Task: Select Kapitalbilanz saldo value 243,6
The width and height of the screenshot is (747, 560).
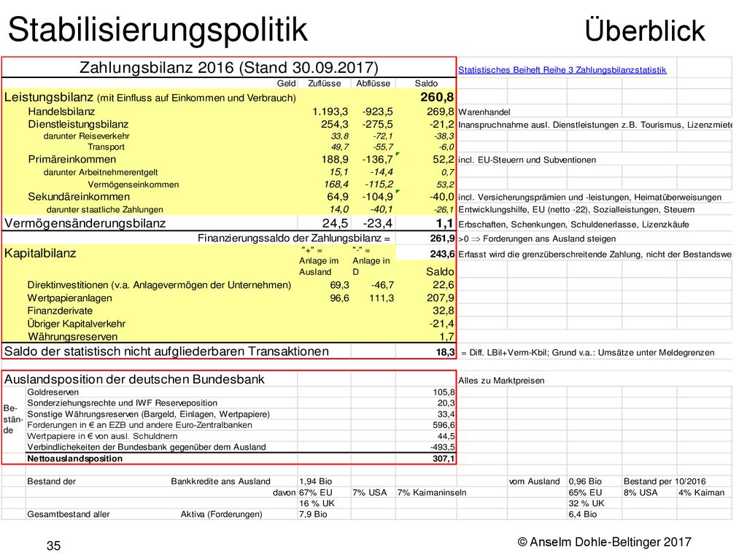Action: (442, 254)
